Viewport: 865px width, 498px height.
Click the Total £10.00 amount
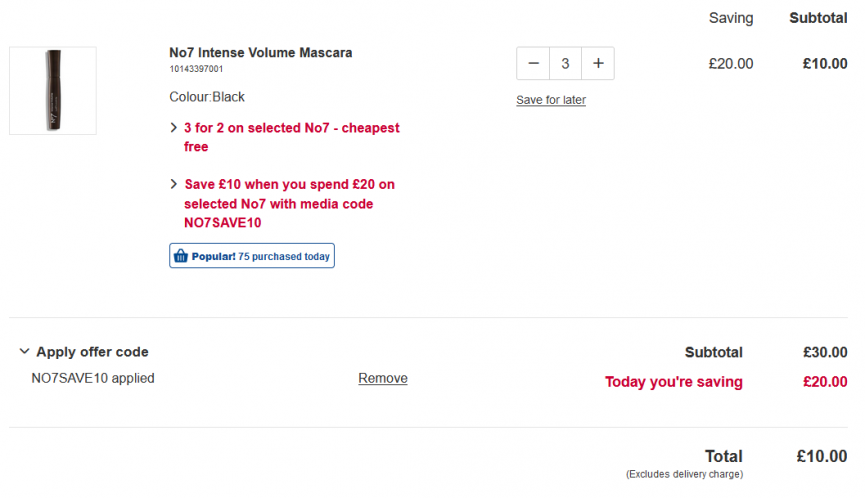coord(821,456)
